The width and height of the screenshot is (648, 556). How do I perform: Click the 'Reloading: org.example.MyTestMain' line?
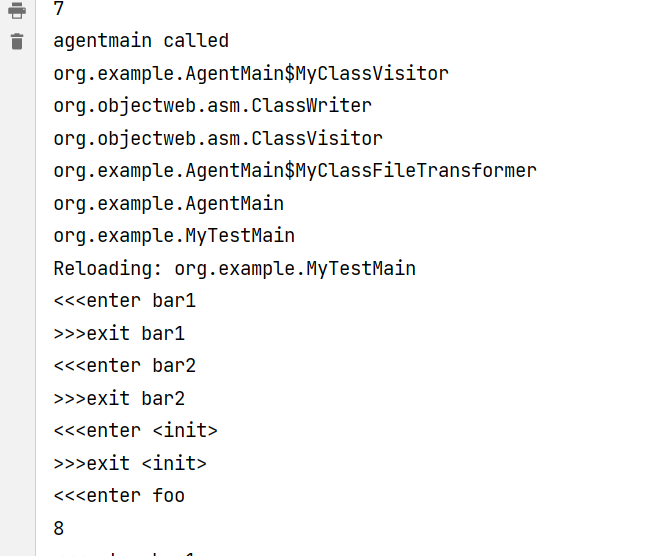point(234,268)
